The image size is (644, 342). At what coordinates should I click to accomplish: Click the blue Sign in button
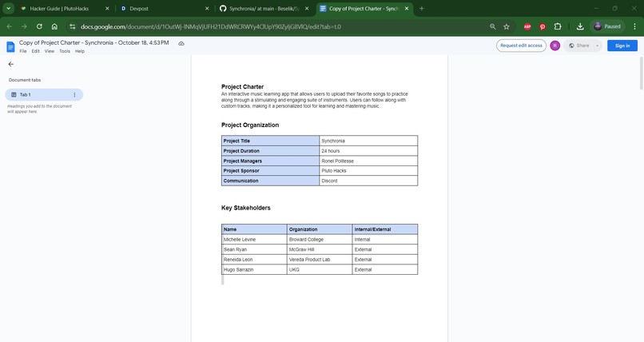pyautogui.click(x=622, y=46)
